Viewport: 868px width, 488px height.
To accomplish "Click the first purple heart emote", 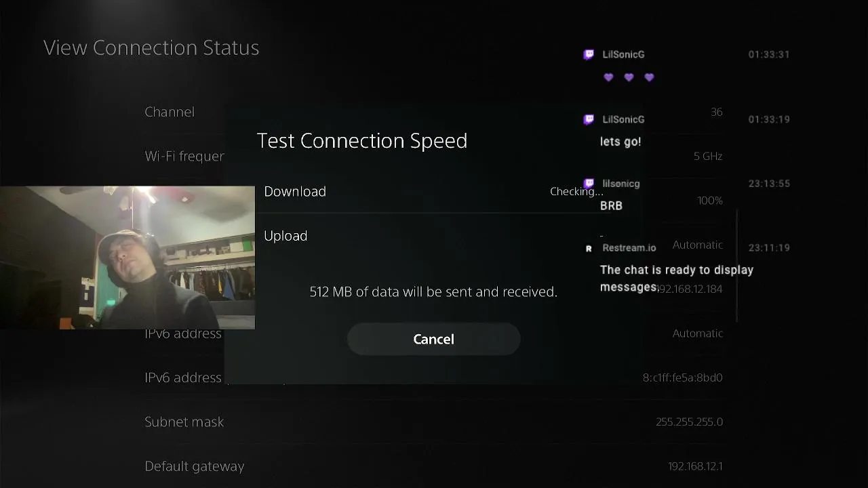I will click(x=608, y=77).
